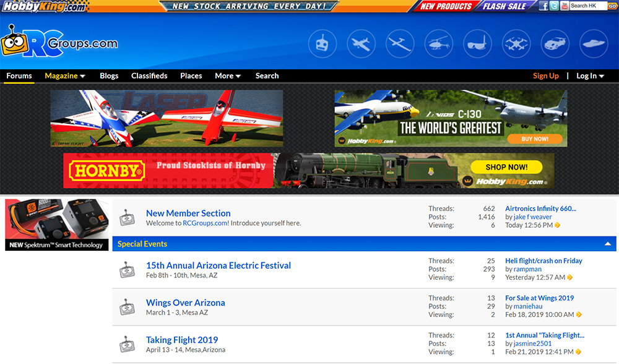Go to the Classifieds menu item
The height and width of the screenshot is (364, 619).
(149, 76)
